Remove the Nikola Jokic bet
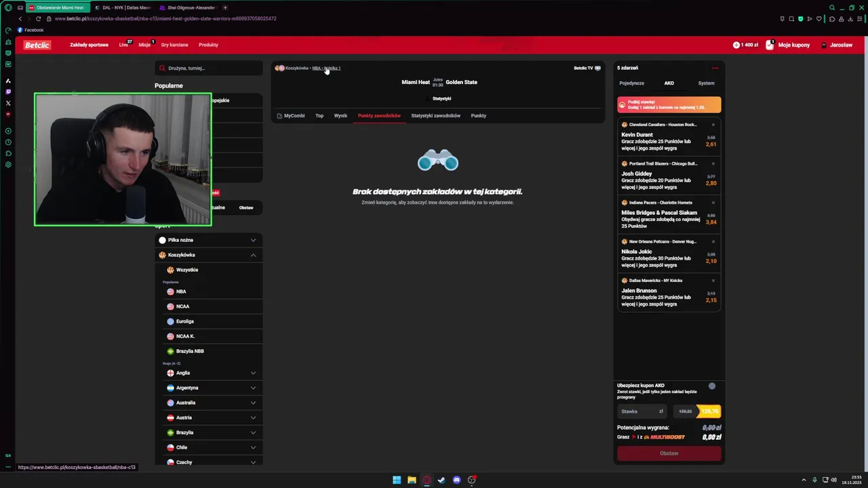Image resolution: width=868 pixels, height=488 pixels. [x=713, y=241]
